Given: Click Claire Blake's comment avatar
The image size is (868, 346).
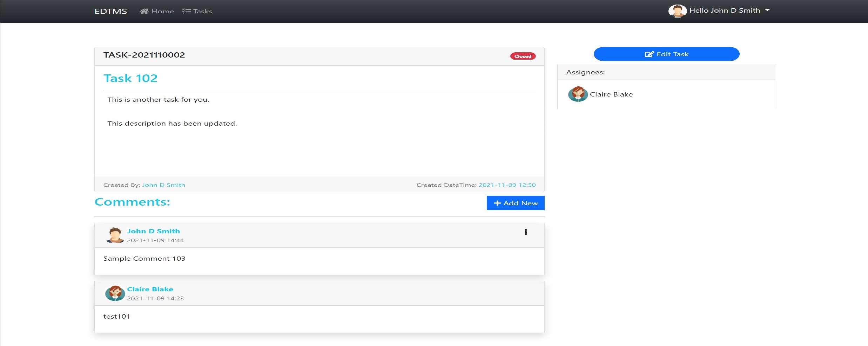Looking at the screenshot, I should (x=115, y=293).
